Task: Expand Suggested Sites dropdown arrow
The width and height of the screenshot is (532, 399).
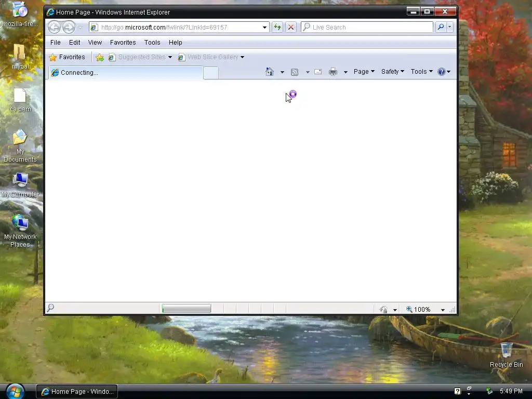Action: (170, 57)
